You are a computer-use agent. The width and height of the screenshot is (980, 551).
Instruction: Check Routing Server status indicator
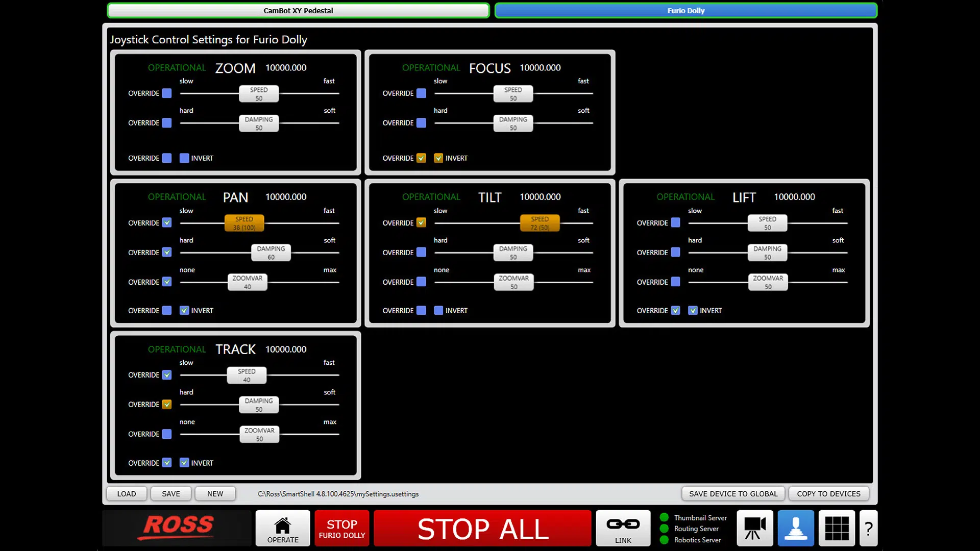click(x=664, y=529)
